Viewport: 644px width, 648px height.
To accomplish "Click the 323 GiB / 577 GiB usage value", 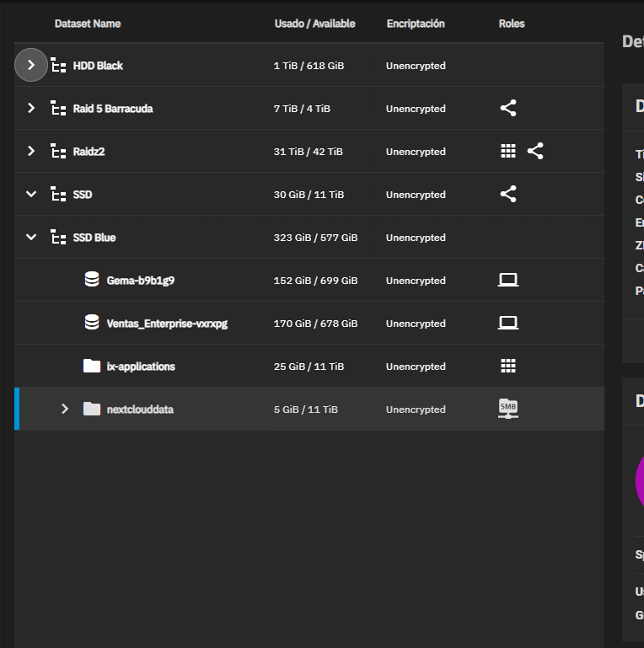I will click(315, 238).
